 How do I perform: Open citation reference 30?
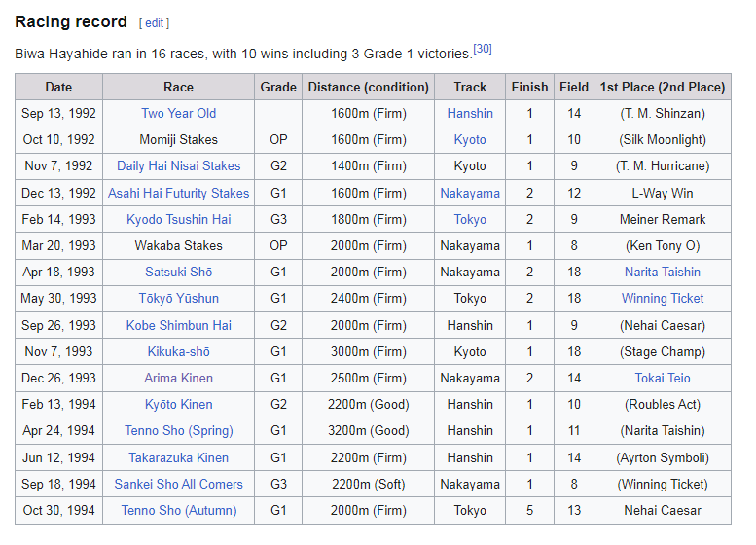[x=483, y=49]
